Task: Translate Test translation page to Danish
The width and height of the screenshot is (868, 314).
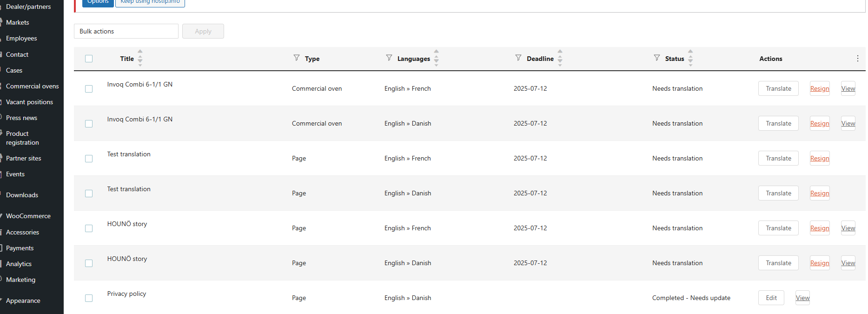Action: 778,193
